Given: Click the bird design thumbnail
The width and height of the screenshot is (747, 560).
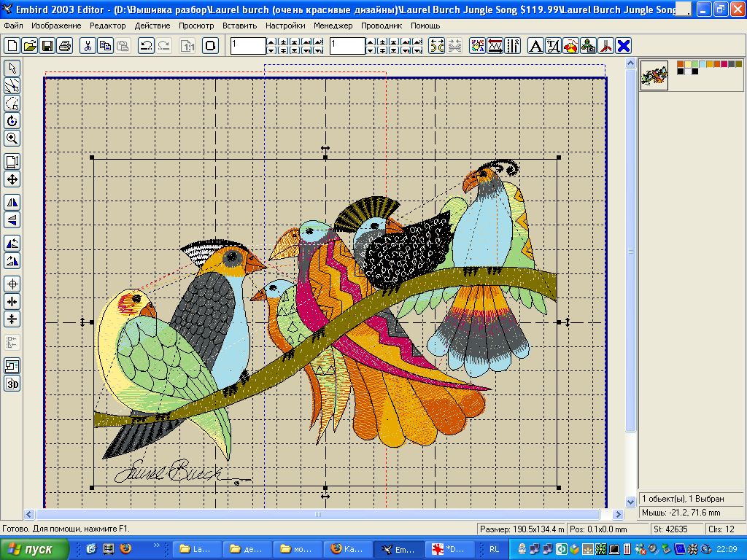Looking at the screenshot, I should pos(654,75).
